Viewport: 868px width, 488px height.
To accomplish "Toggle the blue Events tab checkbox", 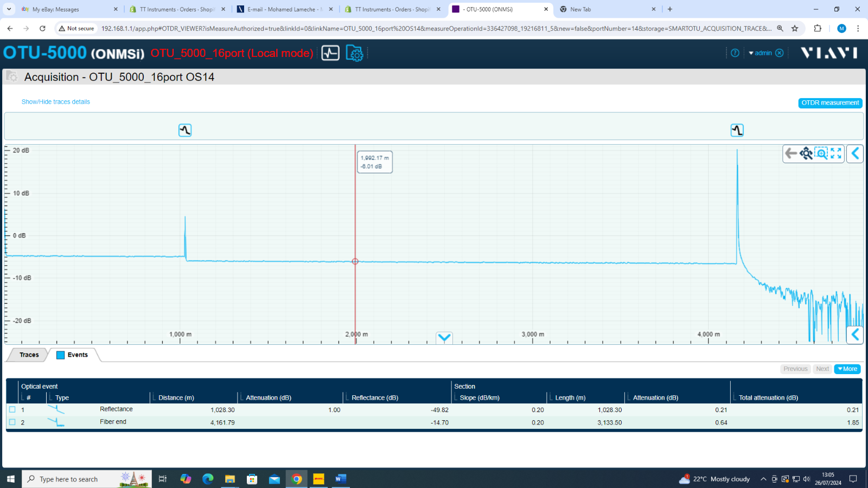I will click(x=61, y=355).
